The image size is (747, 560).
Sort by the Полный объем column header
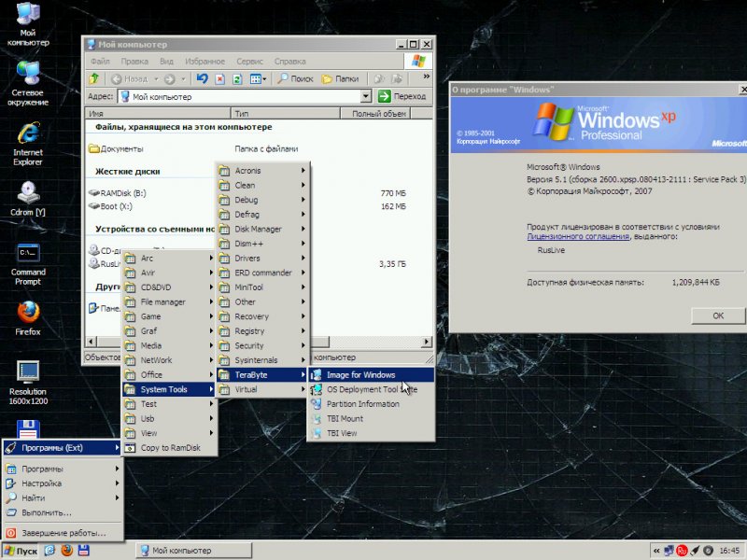point(375,113)
